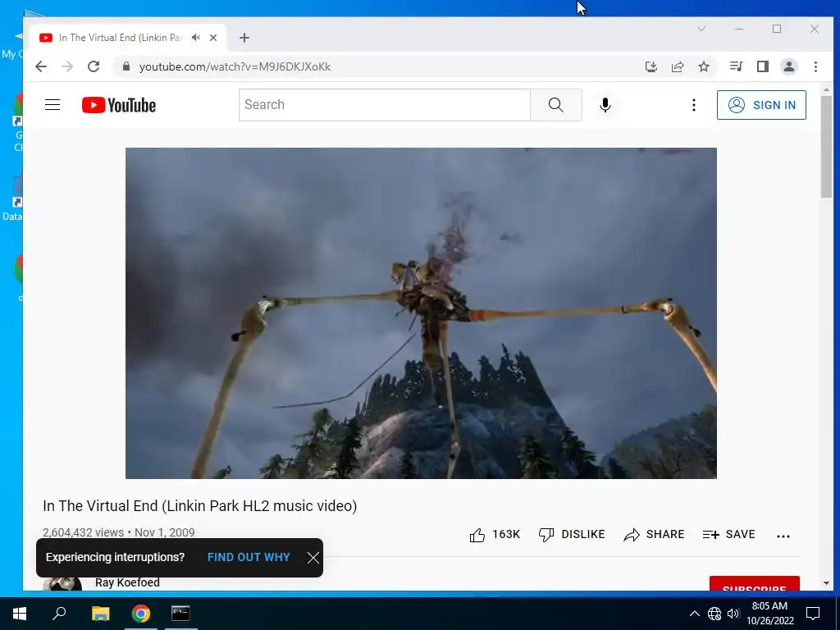This screenshot has width=840, height=630.
Task: Open Windows Start menu
Action: point(20,614)
